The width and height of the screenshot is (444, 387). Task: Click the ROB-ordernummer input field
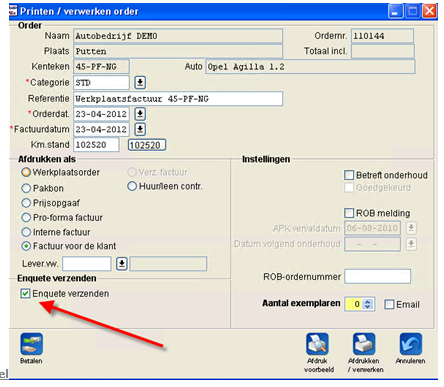377,276
